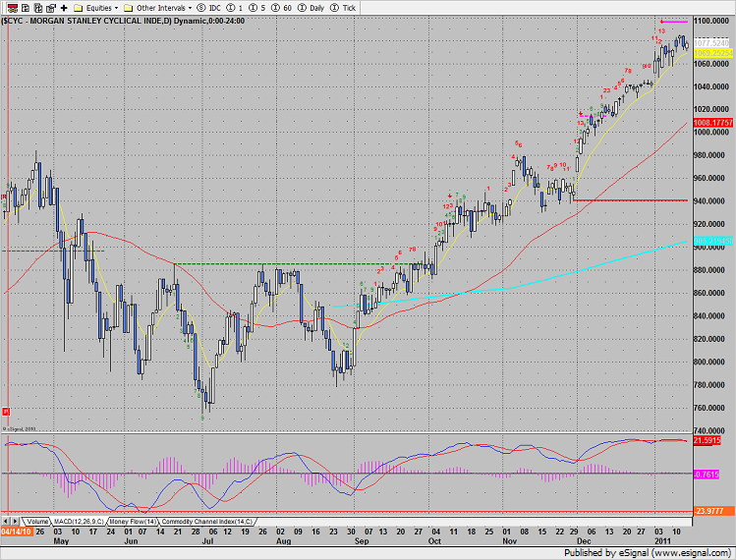Screen dimensions: 736x560
Task: Open the Money Flow(14) study tab
Action: 134,522
